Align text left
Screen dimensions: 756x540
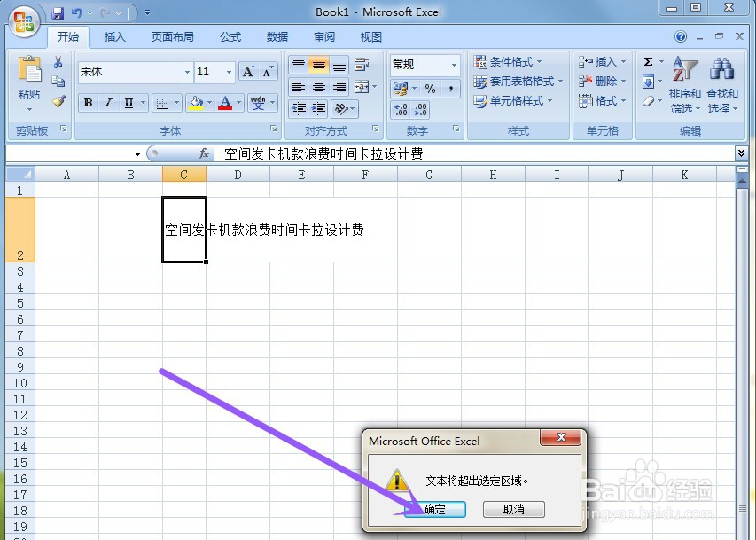[x=299, y=86]
